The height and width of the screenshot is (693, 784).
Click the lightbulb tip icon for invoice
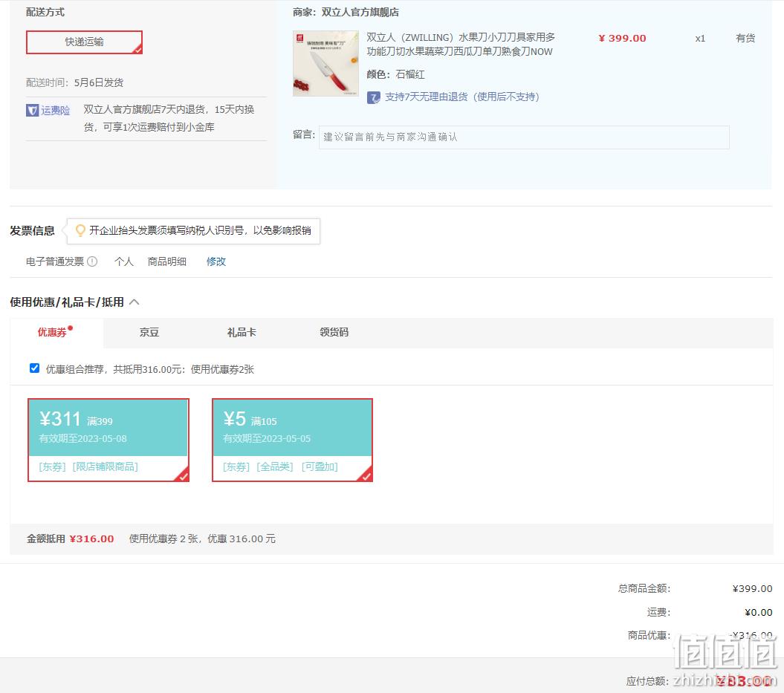(80, 230)
